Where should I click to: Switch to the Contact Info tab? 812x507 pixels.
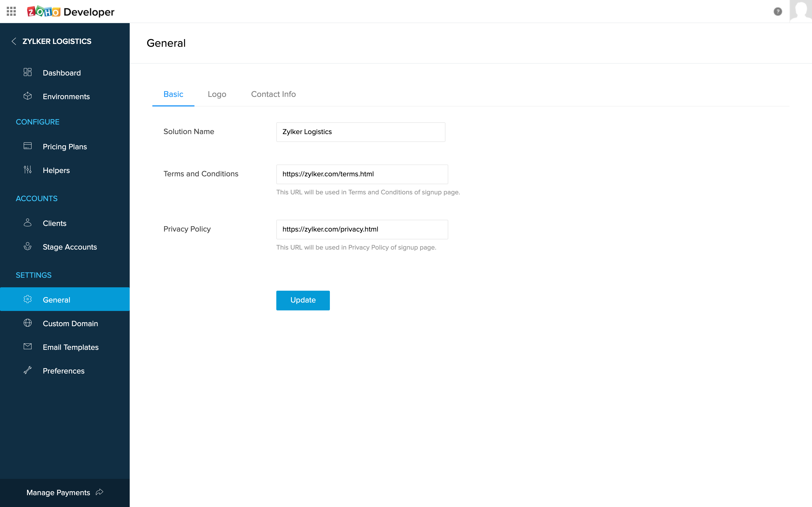273,94
